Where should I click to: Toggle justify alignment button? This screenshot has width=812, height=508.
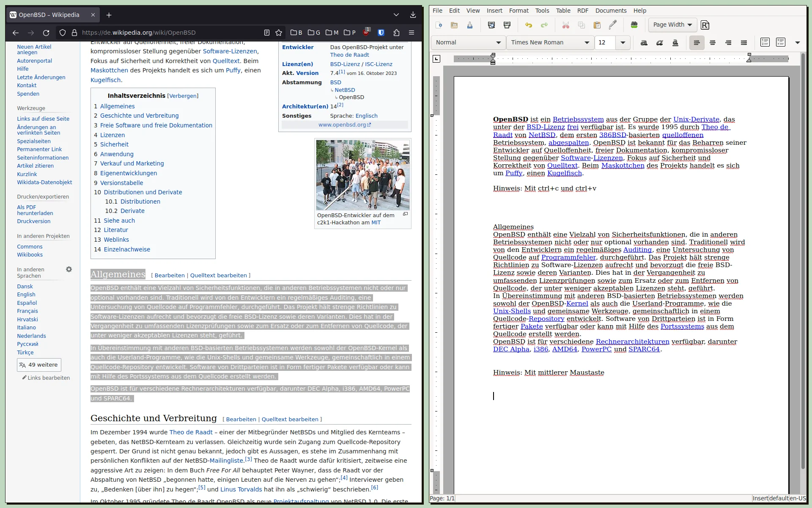click(x=744, y=42)
